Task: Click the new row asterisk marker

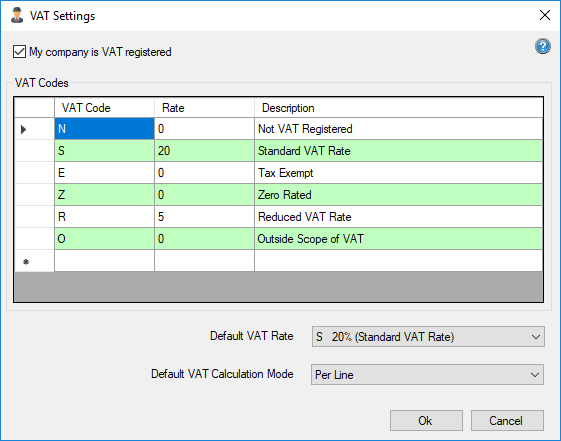Action: point(26,262)
